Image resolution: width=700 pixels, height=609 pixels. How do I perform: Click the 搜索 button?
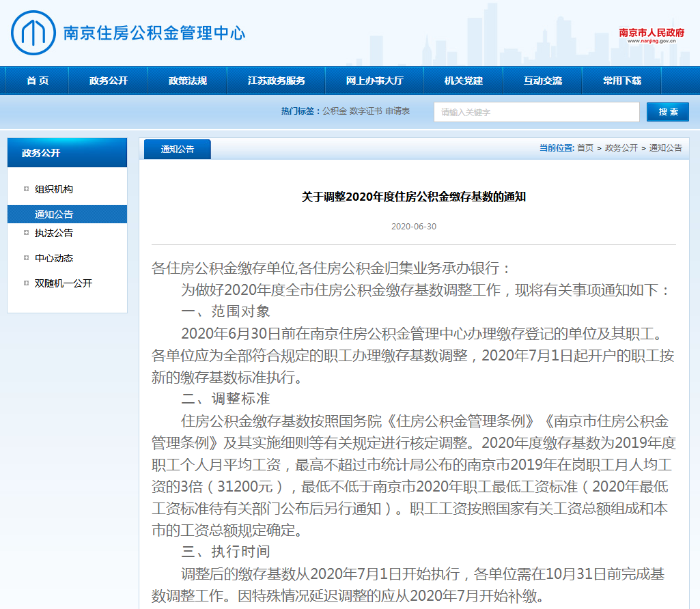[668, 112]
